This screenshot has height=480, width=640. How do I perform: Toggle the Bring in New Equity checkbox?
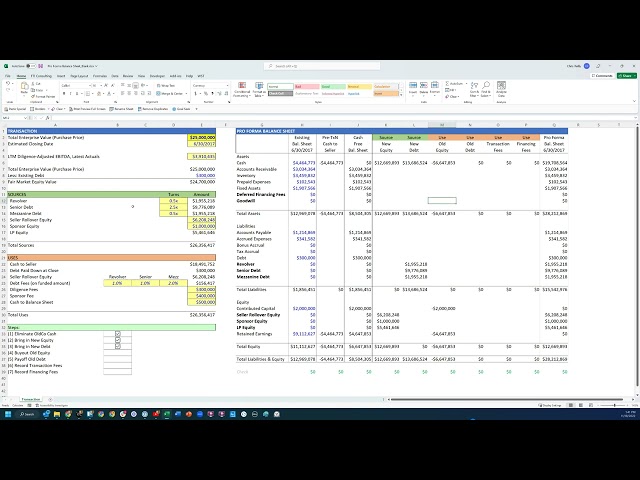click(x=118, y=340)
